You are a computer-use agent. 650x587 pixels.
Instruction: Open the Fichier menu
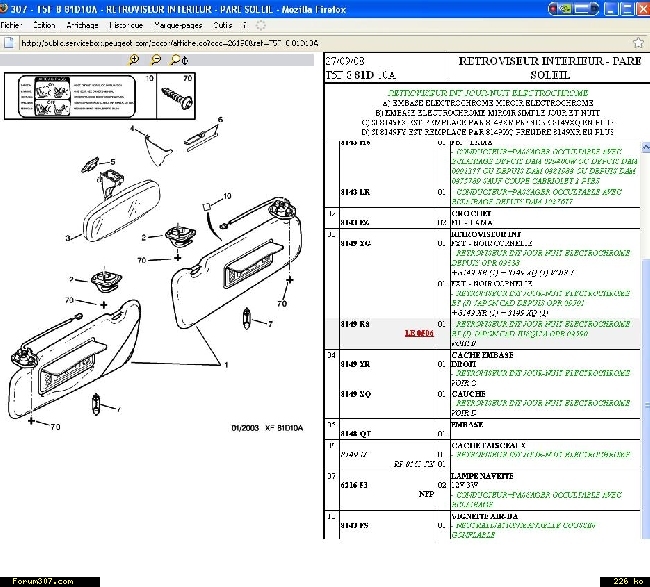tap(11, 25)
